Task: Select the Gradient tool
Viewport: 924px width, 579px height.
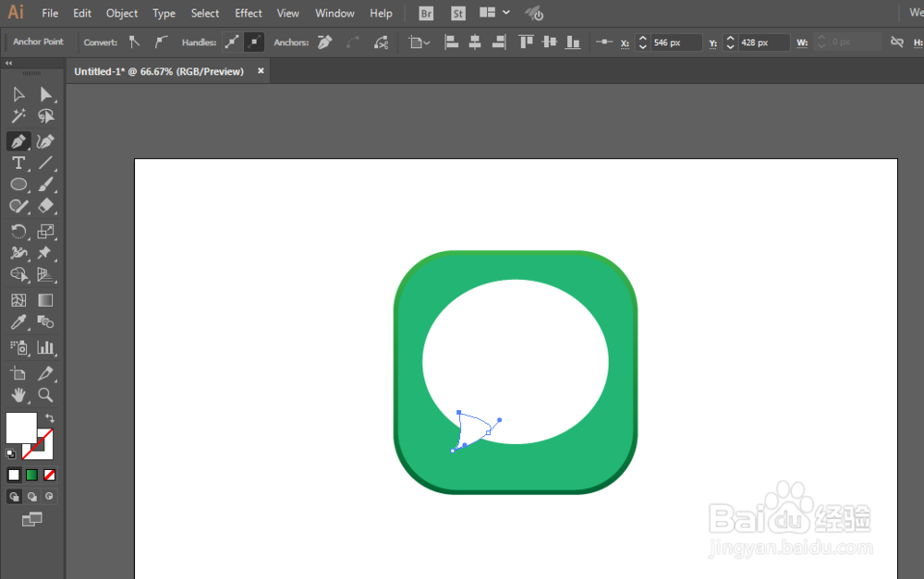Action: (45, 300)
